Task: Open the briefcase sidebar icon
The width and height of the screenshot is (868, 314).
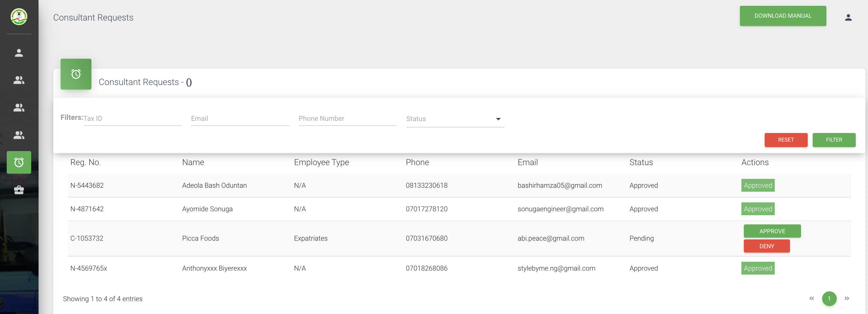Action: click(x=19, y=190)
